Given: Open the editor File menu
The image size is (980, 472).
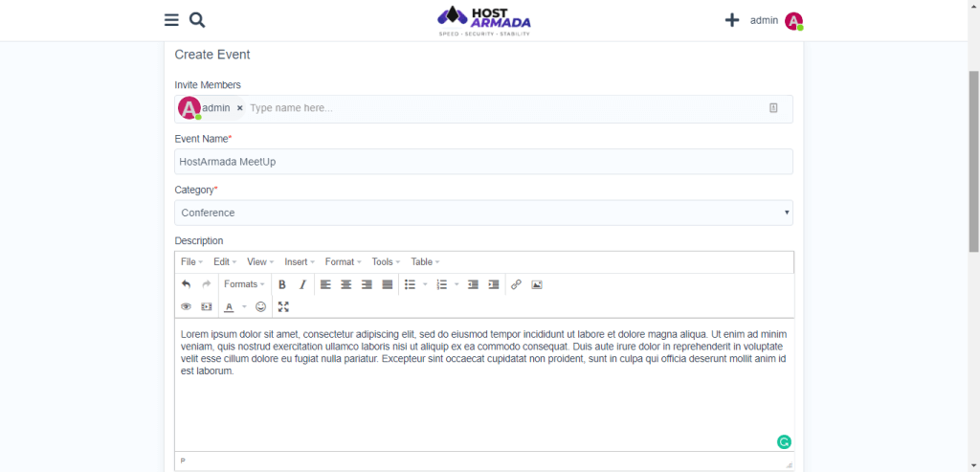Looking at the screenshot, I should pyautogui.click(x=191, y=262).
